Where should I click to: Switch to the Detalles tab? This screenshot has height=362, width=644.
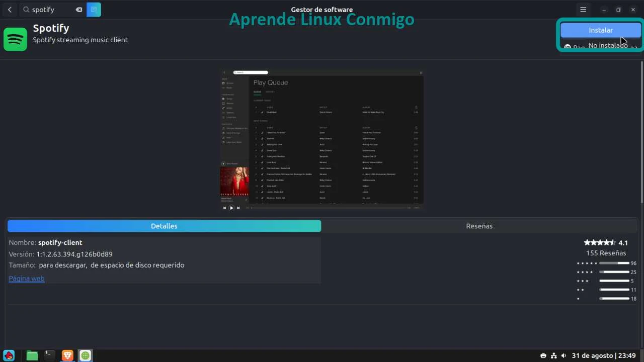tap(164, 226)
